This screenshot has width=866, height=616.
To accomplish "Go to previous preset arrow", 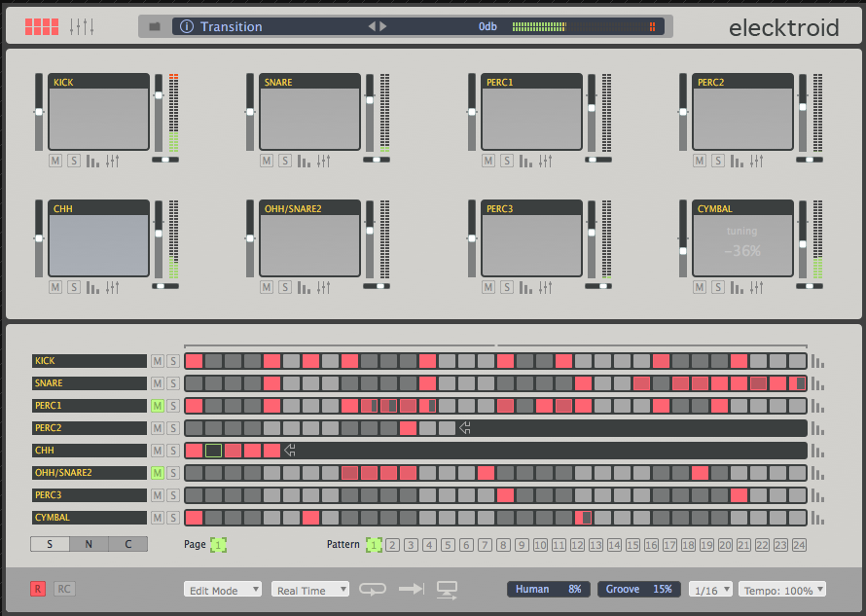I will (x=372, y=26).
